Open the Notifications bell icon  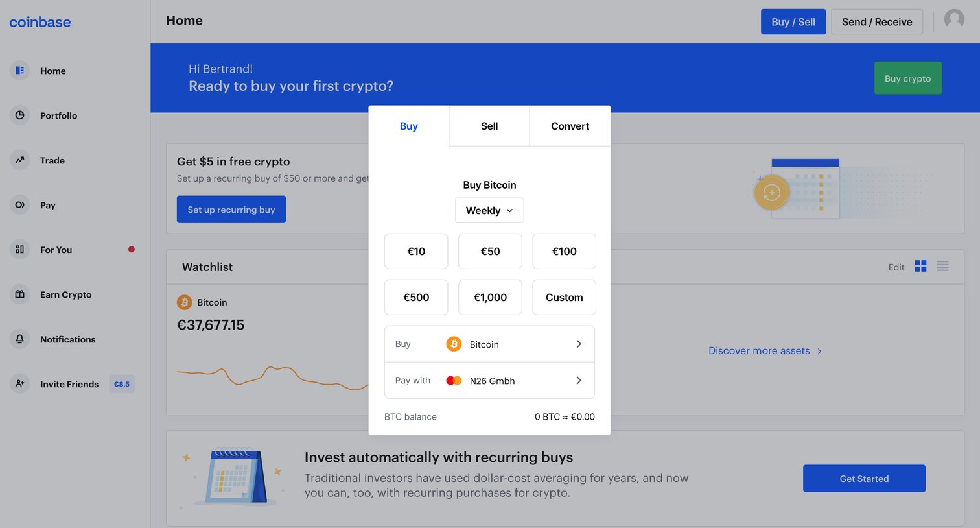(20, 339)
